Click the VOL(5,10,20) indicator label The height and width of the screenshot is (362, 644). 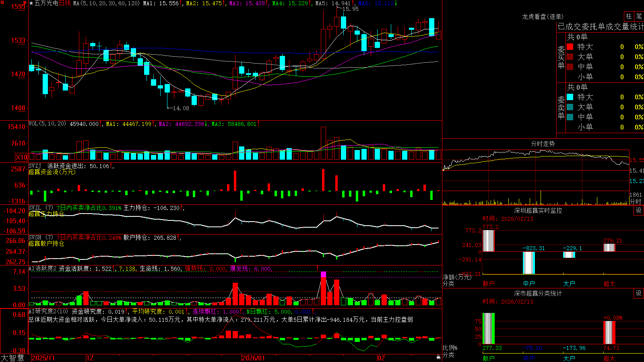47,124
